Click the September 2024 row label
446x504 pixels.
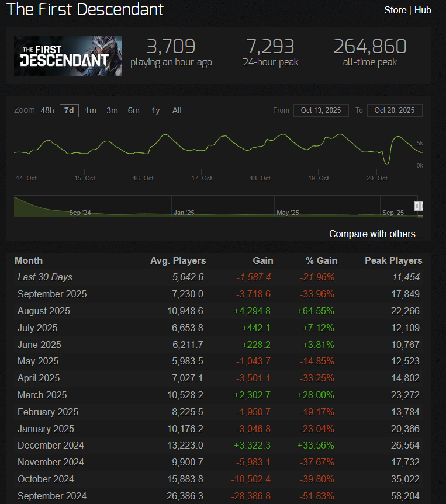tap(52, 496)
